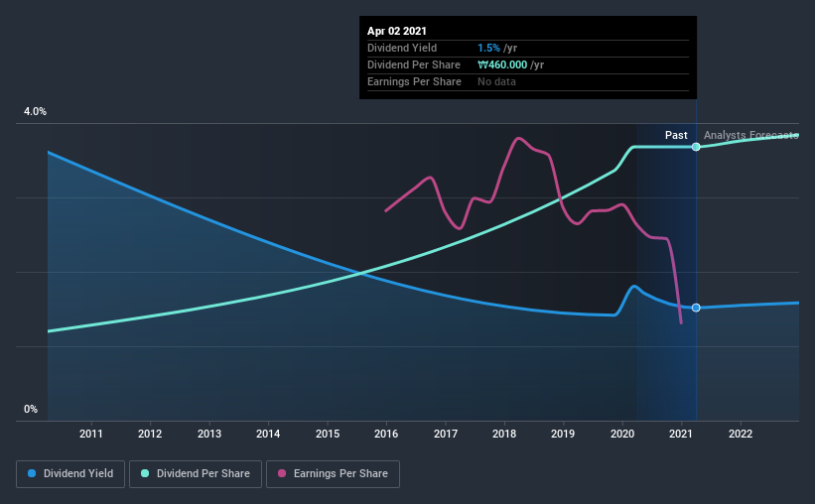
Task: Click the pink dot in the legend
Action: pyautogui.click(x=283, y=474)
